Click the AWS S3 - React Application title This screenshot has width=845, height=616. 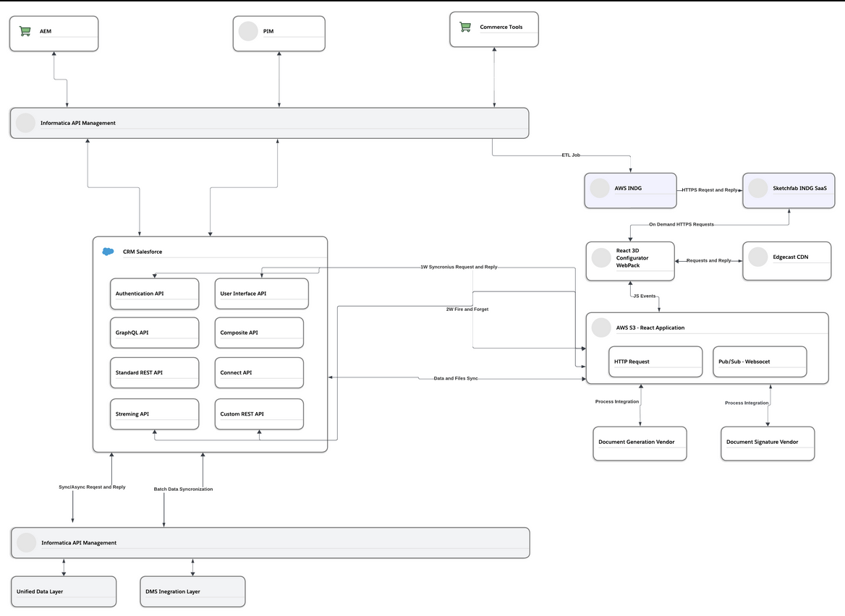[650, 328]
